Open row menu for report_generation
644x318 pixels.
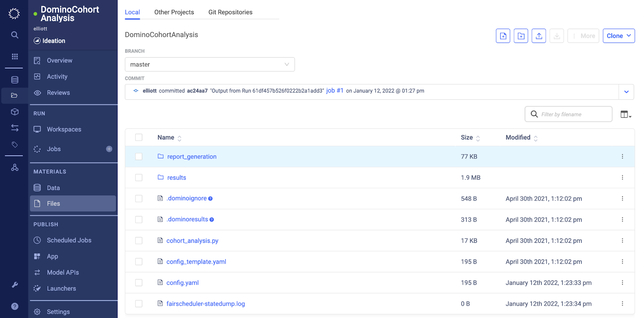click(622, 156)
